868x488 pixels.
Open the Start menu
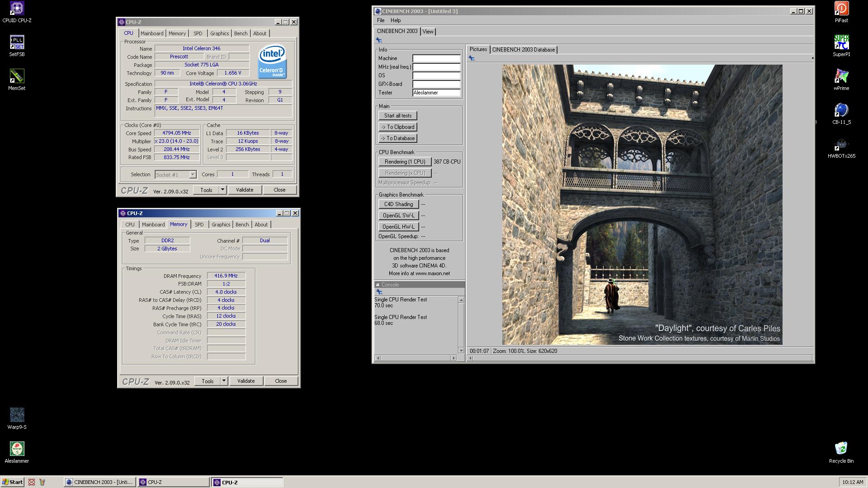(13, 482)
